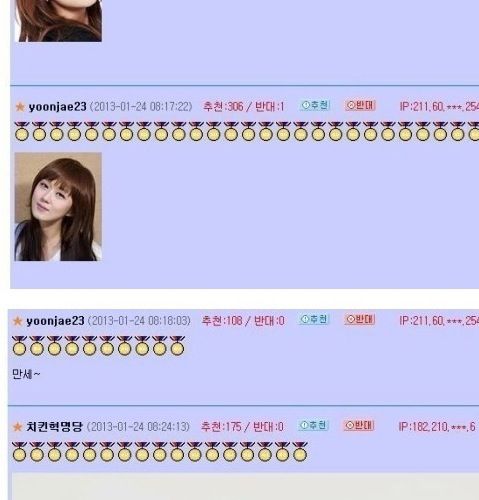Open yoonjae23 profile from 08:18:03 comment

coord(55,321)
